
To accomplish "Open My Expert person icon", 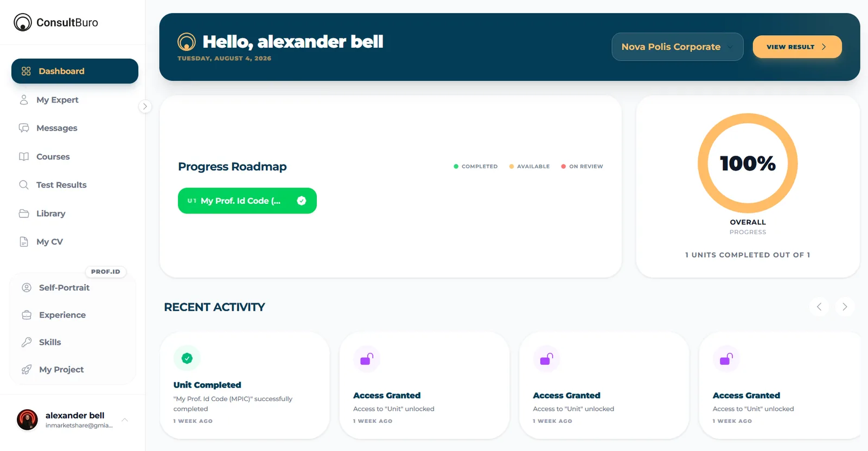I will tap(24, 100).
